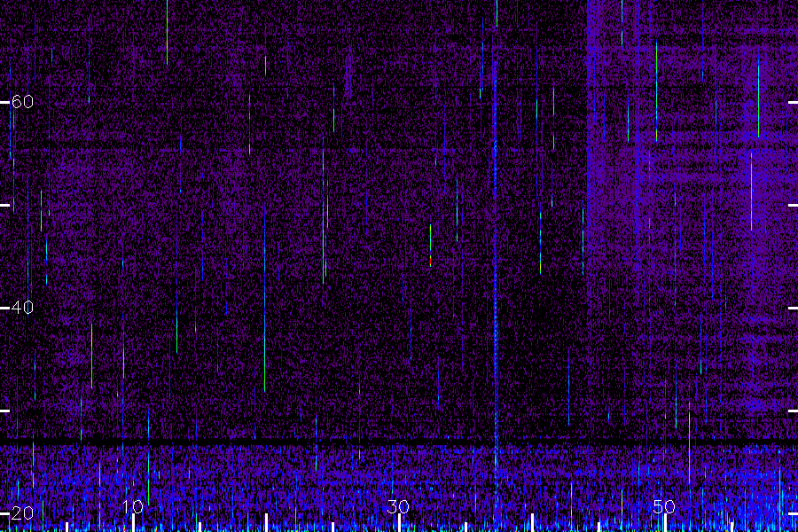Click the "20" vertical axis label
798x532 pixels.
click(22, 512)
